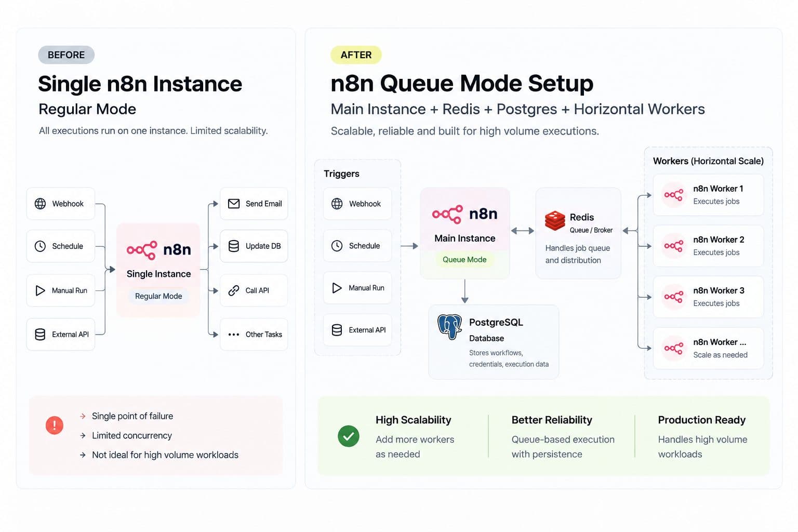Screen dimensions: 798x532
Task: Click 'Main Instance + Redis + Postgres + Horizontal Workers'
Action: tap(518, 109)
